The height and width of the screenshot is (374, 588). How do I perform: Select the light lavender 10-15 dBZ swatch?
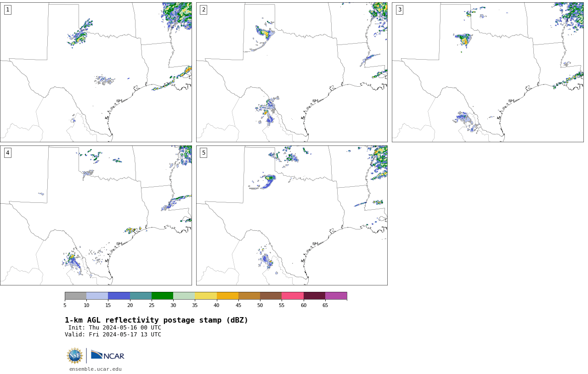[x=97, y=296]
